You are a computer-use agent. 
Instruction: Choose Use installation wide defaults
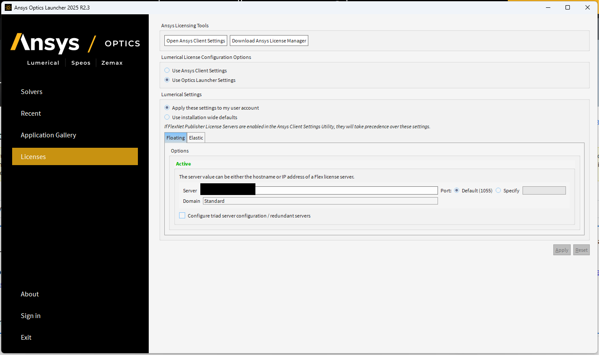167,117
